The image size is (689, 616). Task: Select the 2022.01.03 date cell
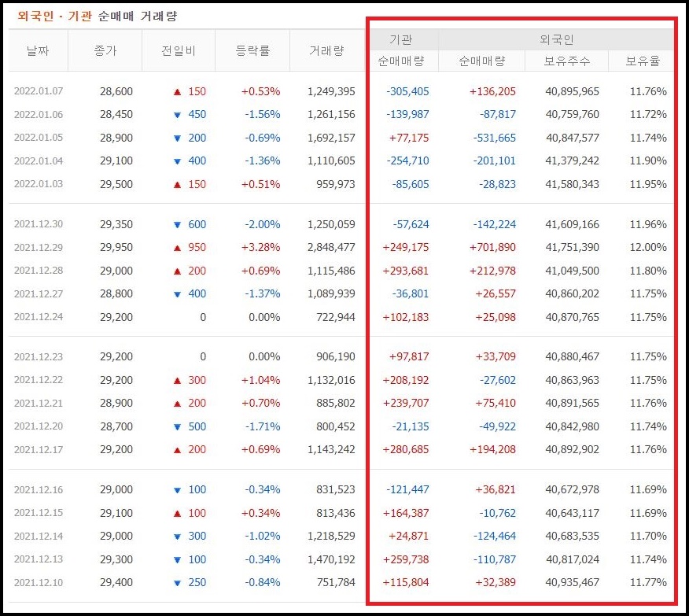click(x=39, y=183)
